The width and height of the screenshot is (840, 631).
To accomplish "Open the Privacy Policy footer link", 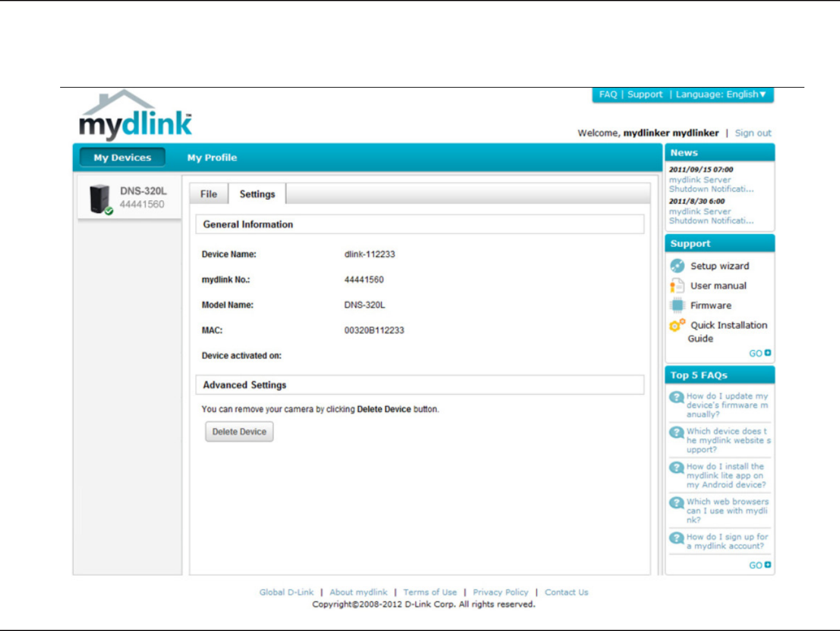I will 501,592.
